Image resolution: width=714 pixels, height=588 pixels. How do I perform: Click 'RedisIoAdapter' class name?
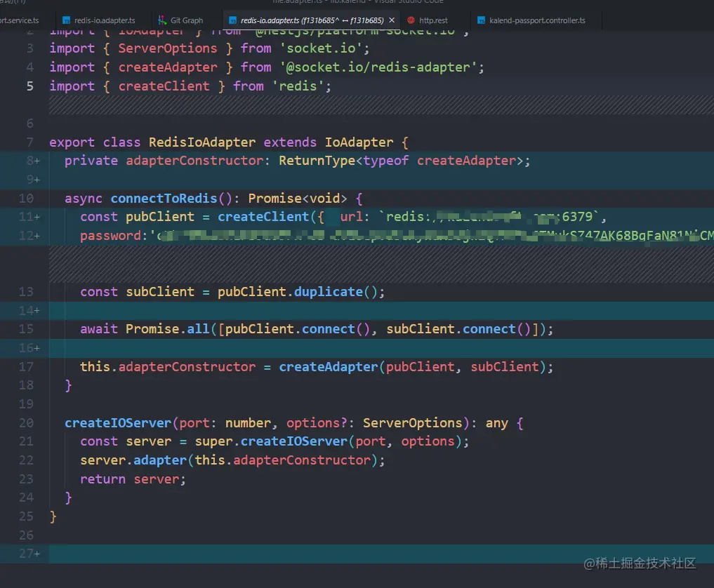click(x=202, y=142)
